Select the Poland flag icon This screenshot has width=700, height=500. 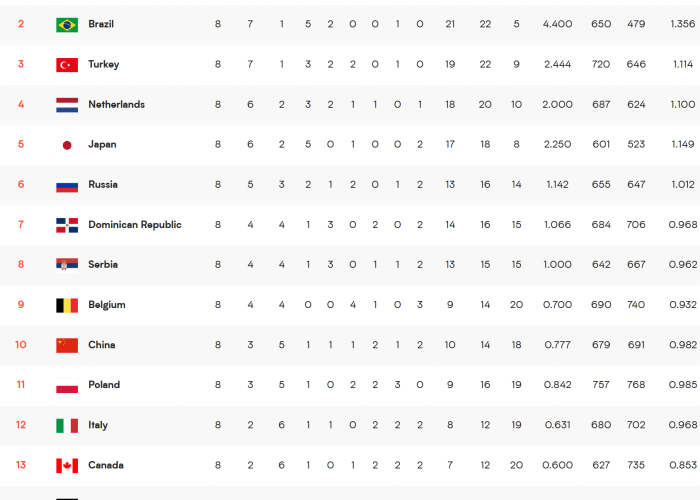(67, 385)
